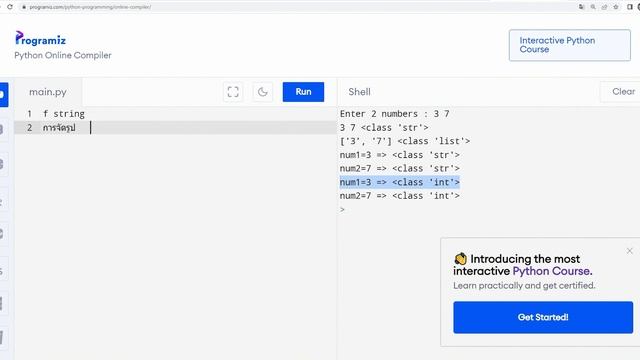
Task: Click 'Enter 2 numbers : 3 7' output line
Action: click(x=394, y=114)
